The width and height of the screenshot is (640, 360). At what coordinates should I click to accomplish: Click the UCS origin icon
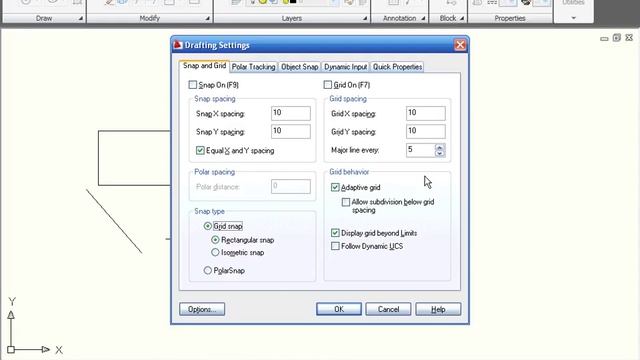coord(11,349)
